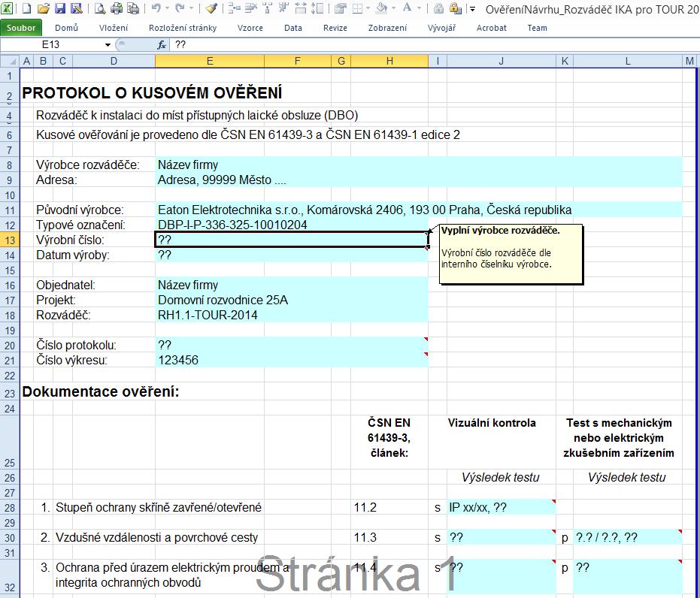
Task: Apply the Font Color letter A
Action: pos(407,8)
